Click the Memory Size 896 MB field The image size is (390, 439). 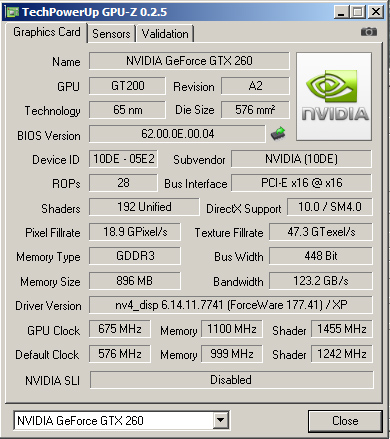click(x=135, y=281)
